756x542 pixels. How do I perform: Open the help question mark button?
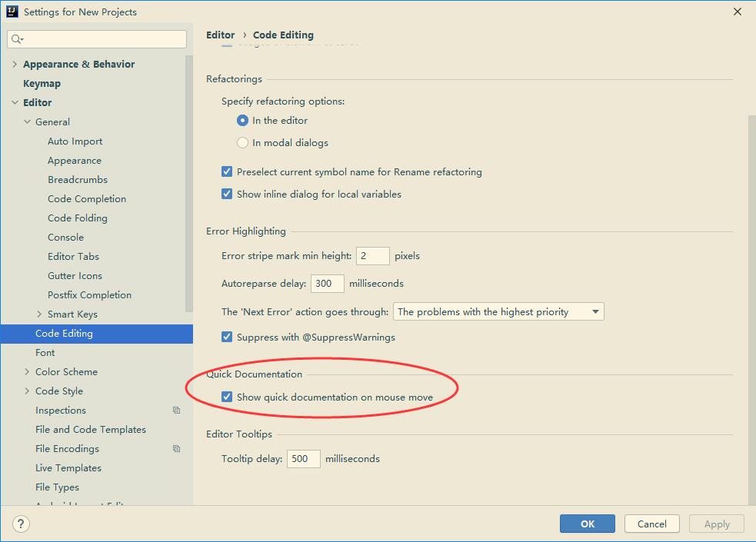click(x=21, y=524)
